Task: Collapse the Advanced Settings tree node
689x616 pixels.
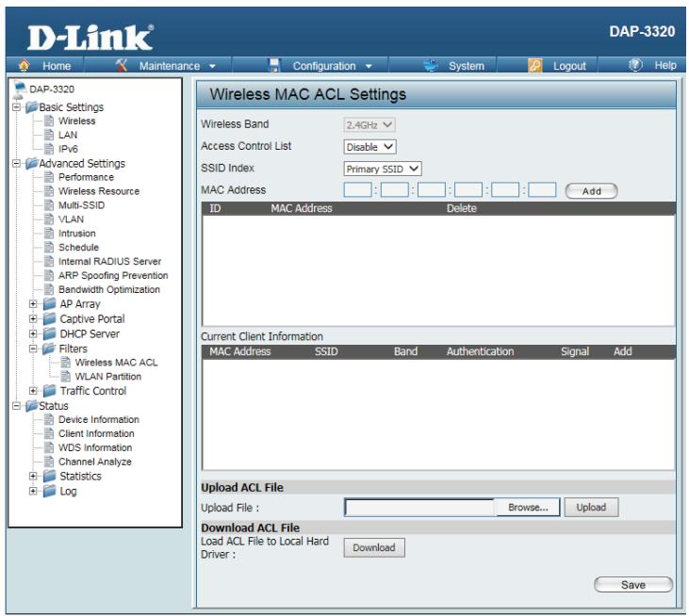Action: pos(16,163)
